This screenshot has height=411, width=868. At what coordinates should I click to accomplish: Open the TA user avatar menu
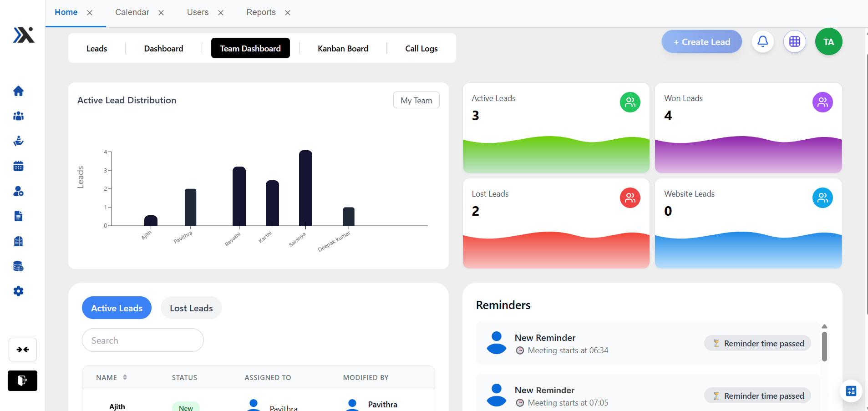(829, 42)
